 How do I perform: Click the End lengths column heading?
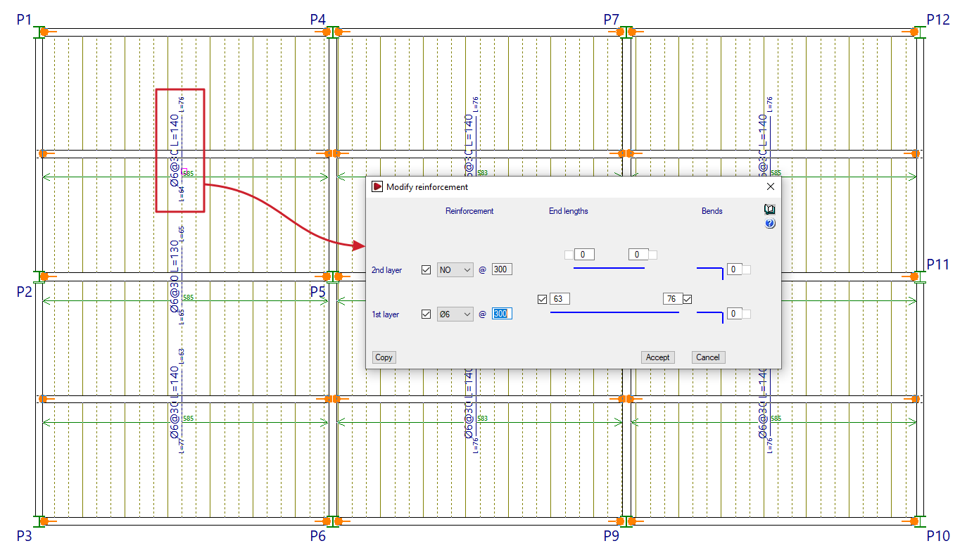(x=569, y=211)
